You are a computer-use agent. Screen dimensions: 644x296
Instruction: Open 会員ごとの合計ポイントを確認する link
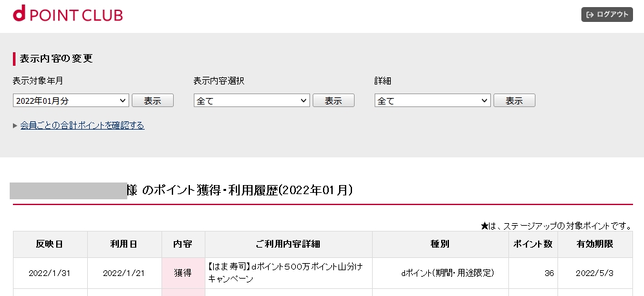(x=82, y=125)
